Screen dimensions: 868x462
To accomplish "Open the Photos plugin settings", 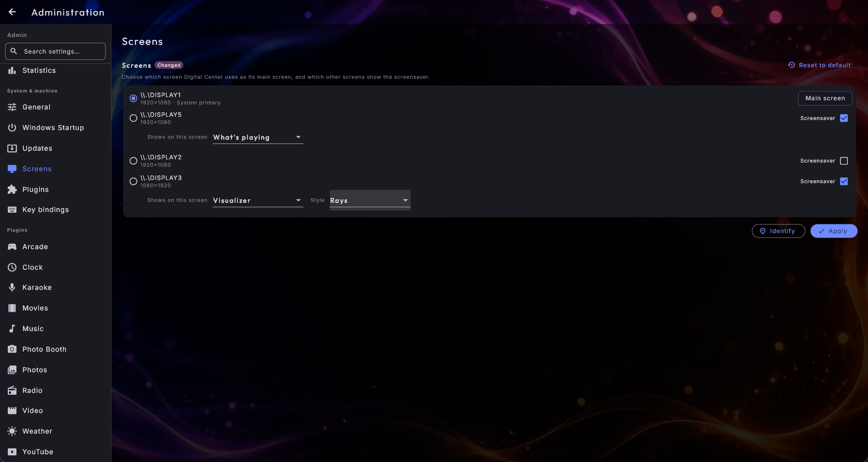I will coord(55,370).
